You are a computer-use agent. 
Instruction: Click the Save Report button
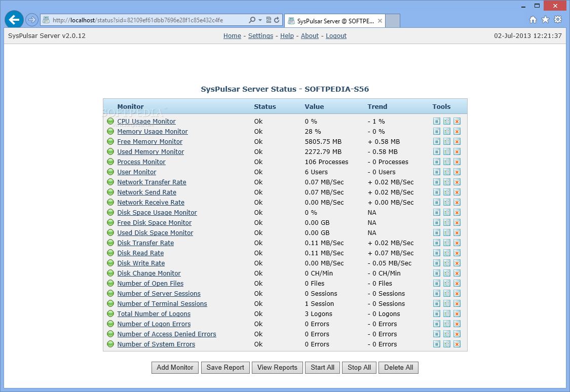coord(225,367)
